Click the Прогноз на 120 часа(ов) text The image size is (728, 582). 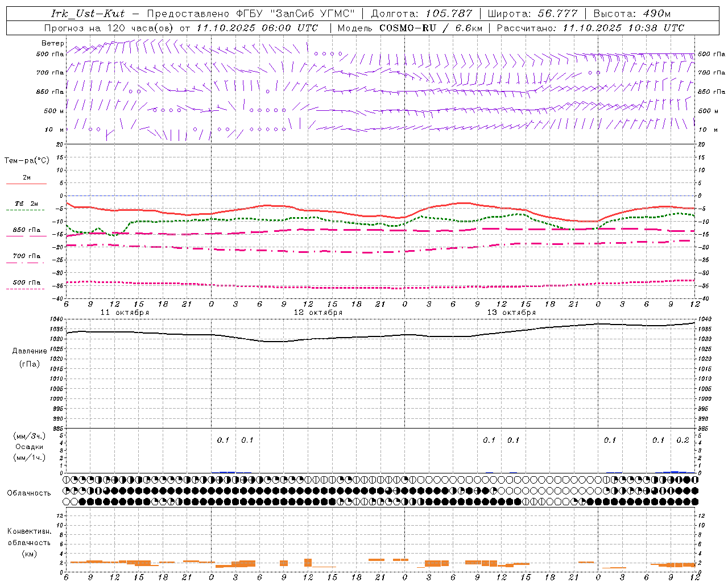point(109,28)
